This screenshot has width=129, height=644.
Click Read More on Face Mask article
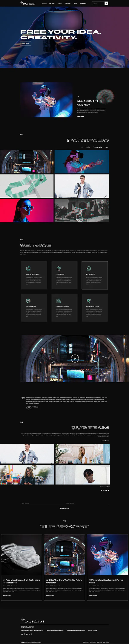7,596
